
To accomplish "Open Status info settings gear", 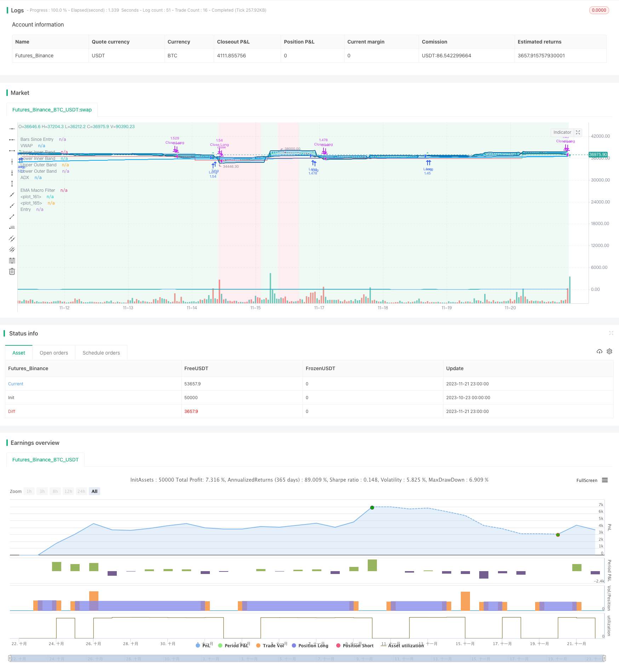I will pyautogui.click(x=609, y=351).
